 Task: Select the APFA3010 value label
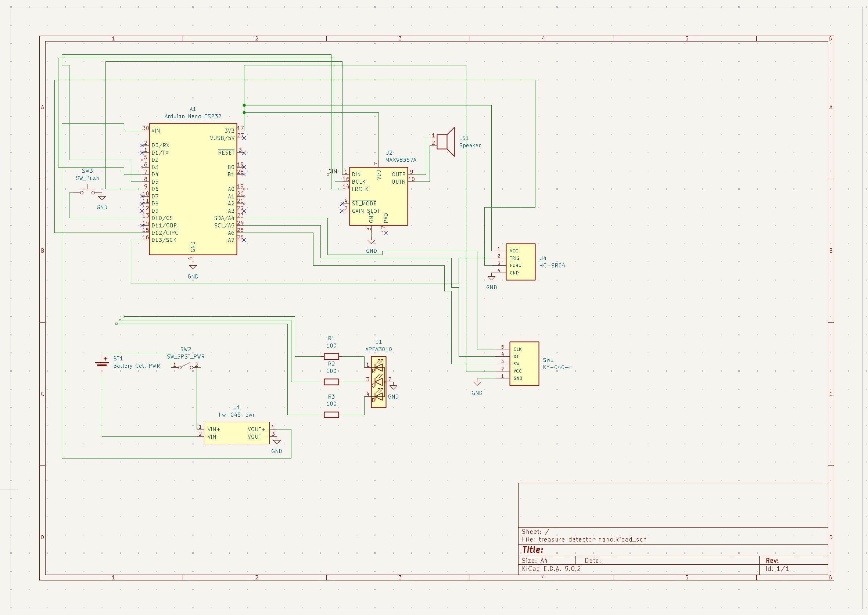(379, 349)
